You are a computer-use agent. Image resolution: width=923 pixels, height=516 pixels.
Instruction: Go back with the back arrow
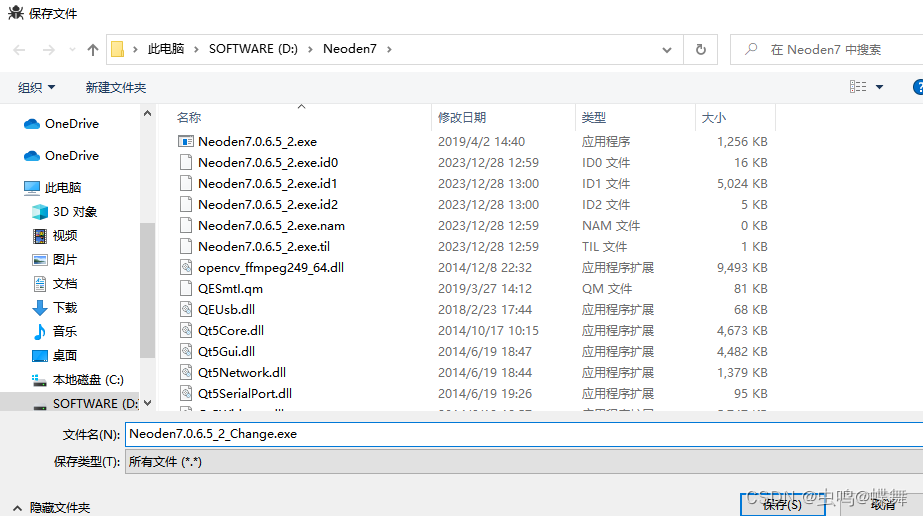pos(19,50)
